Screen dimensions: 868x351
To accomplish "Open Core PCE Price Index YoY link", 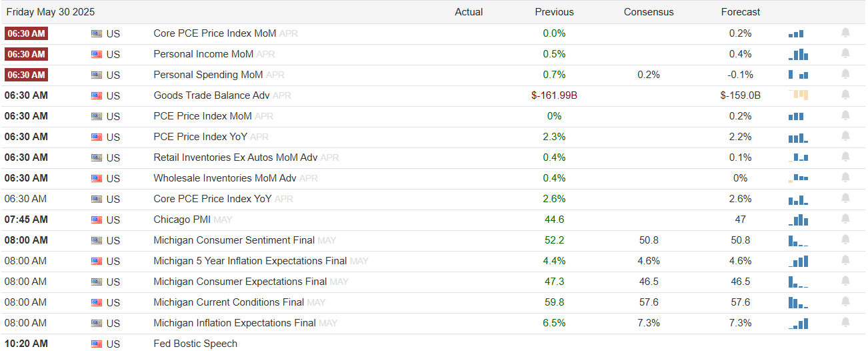I will (x=213, y=199).
